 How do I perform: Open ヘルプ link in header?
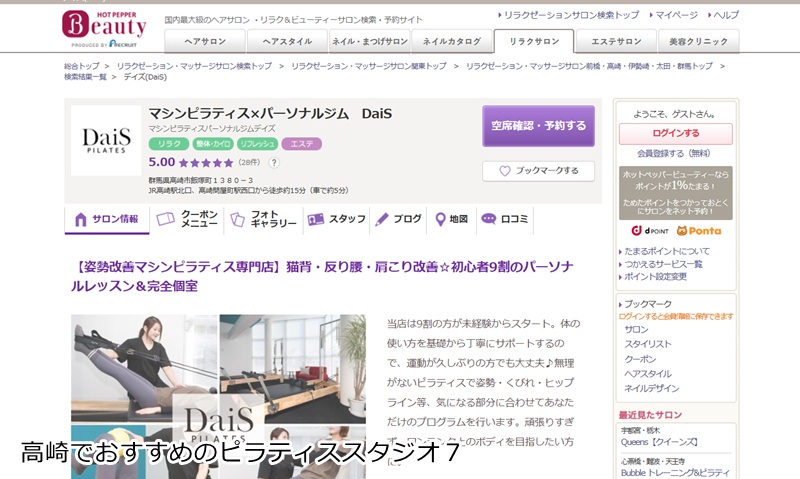[x=726, y=15]
